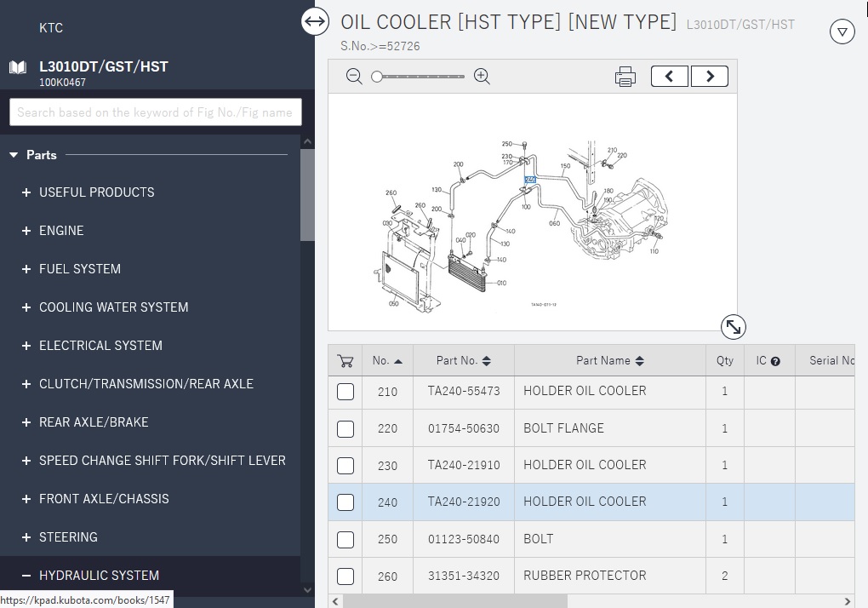Click the print diagram icon

click(625, 77)
